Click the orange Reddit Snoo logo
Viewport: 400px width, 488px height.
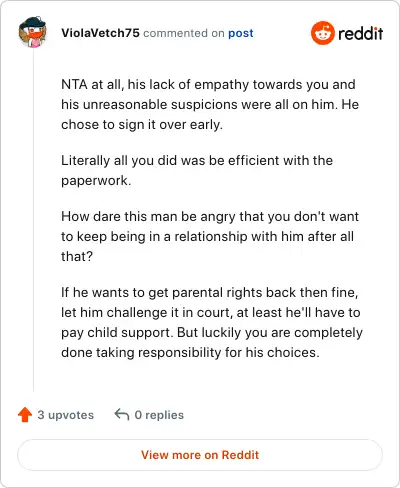tap(322, 33)
